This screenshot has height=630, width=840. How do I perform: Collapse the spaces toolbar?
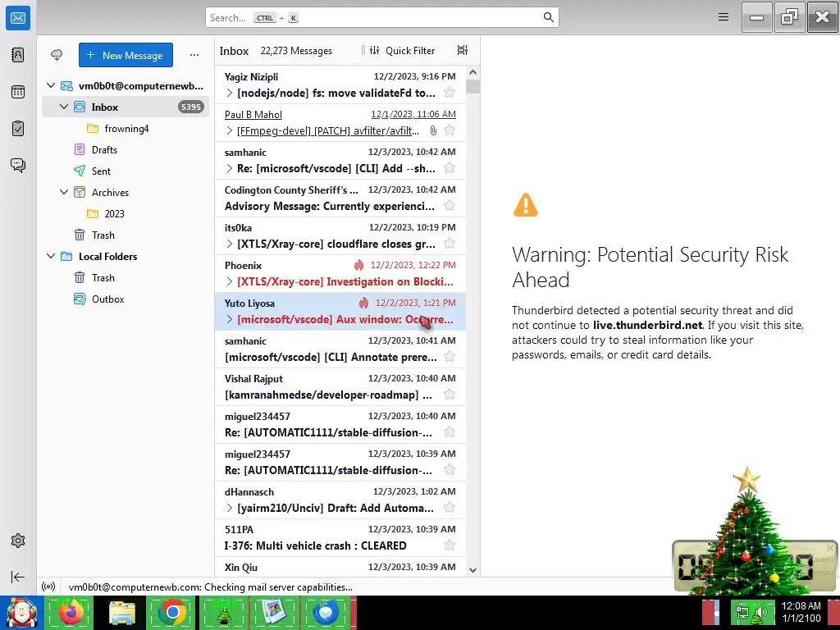(x=18, y=577)
